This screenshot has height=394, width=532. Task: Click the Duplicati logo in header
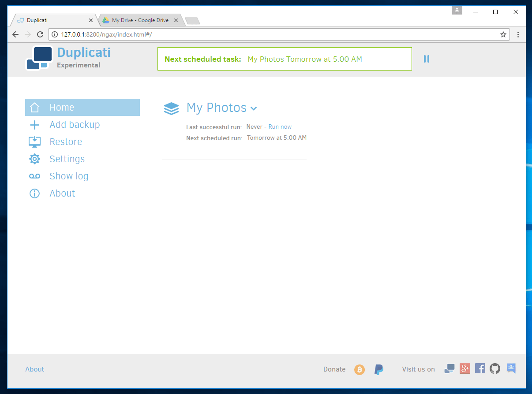coord(40,58)
